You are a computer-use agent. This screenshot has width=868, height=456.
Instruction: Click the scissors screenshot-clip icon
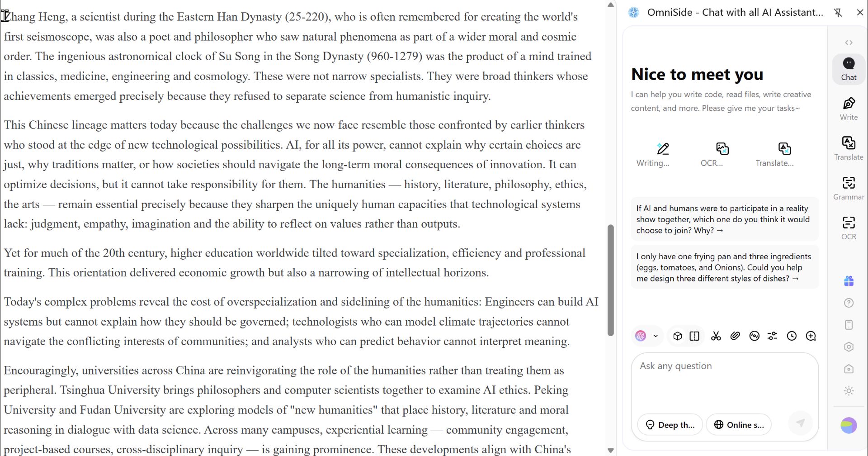(x=716, y=336)
